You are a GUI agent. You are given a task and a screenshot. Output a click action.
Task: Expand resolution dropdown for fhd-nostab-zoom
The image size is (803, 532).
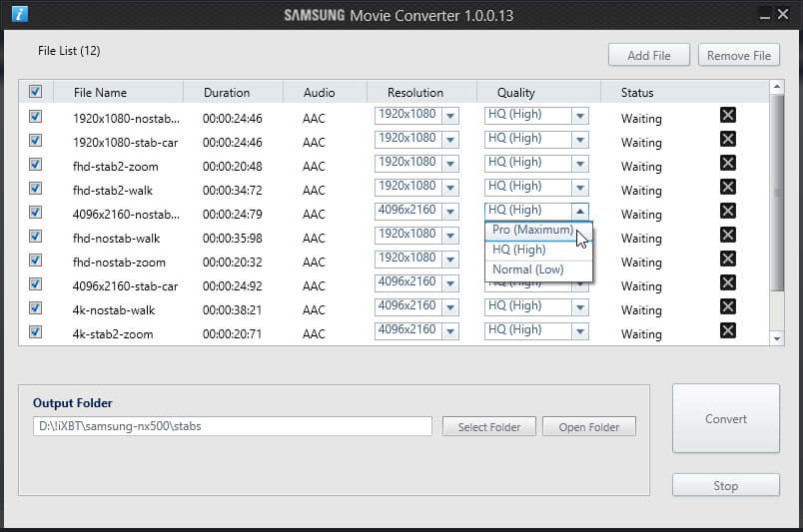click(x=450, y=260)
